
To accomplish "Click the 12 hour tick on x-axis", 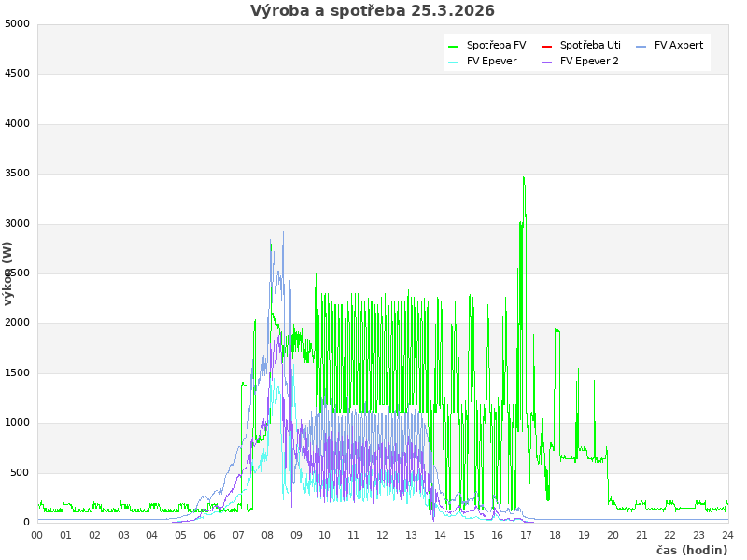I will click(x=382, y=536).
